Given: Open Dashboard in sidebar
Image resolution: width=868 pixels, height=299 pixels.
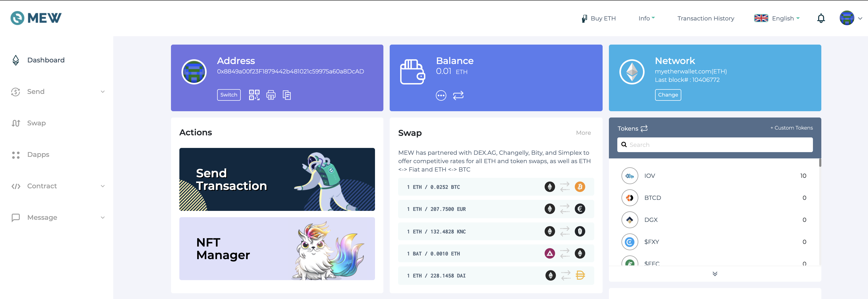Looking at the screenshot, I should [x=46, y=60].
